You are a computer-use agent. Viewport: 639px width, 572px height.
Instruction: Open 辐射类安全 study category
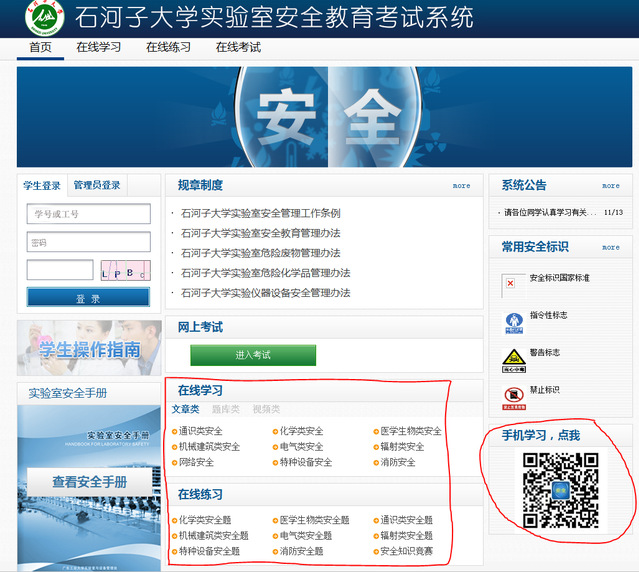tap(402, 447)
